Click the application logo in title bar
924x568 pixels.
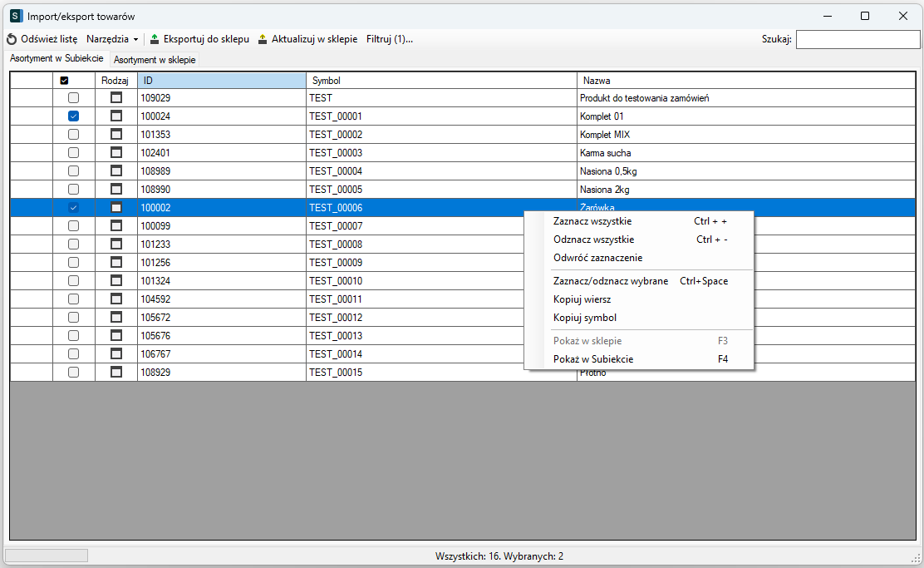pyautogui.click(x=16, y=16)
